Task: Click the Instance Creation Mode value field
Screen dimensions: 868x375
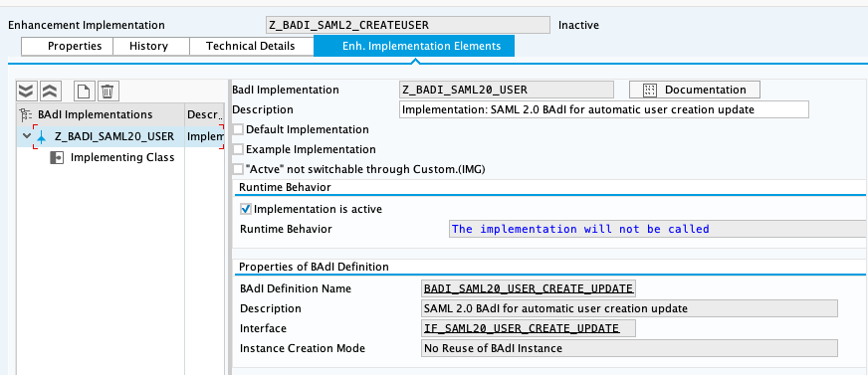Action: click(629, 348)
